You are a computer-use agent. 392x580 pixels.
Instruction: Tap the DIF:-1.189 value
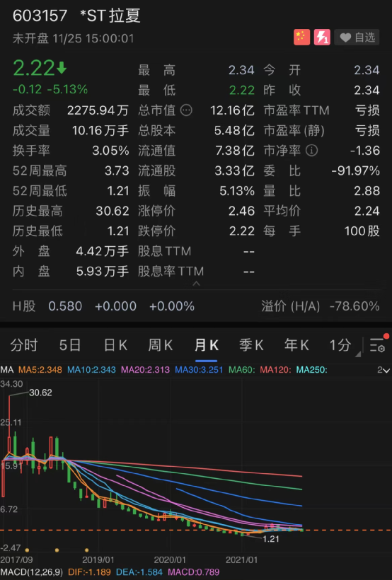pos(90,572)
